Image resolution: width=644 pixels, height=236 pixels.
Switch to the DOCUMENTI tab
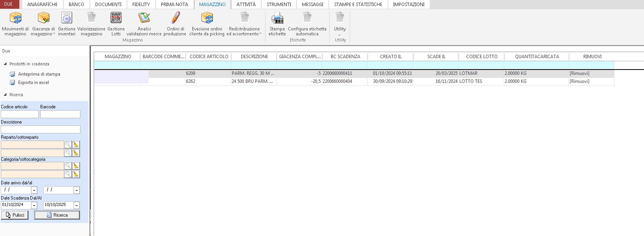pyautogui.click(x=108, y=5)
